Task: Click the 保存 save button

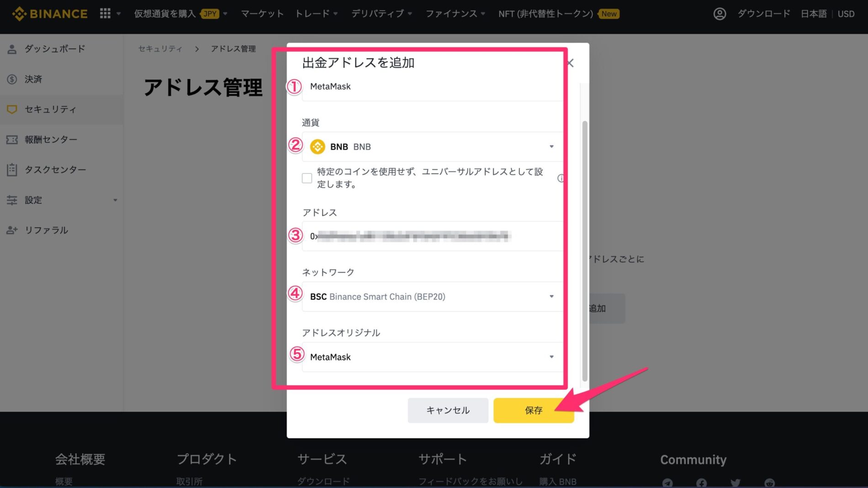Action: [534, 410]
